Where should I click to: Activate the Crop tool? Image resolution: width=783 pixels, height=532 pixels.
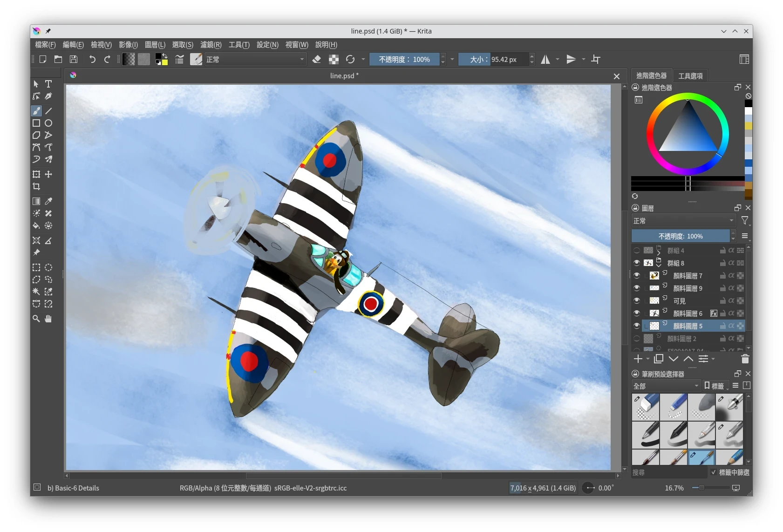pos(36,186)
